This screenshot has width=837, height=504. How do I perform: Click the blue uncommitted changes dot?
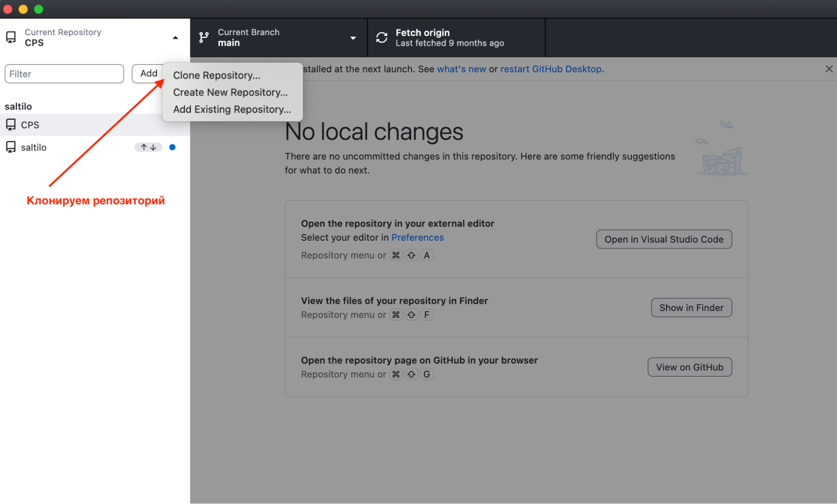[172, 147]
